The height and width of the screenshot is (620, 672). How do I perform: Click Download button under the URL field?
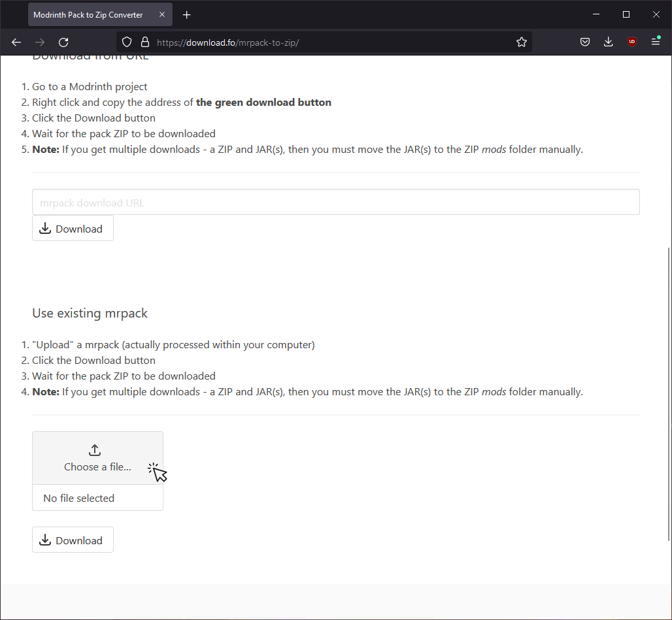(x=73, y=228)
